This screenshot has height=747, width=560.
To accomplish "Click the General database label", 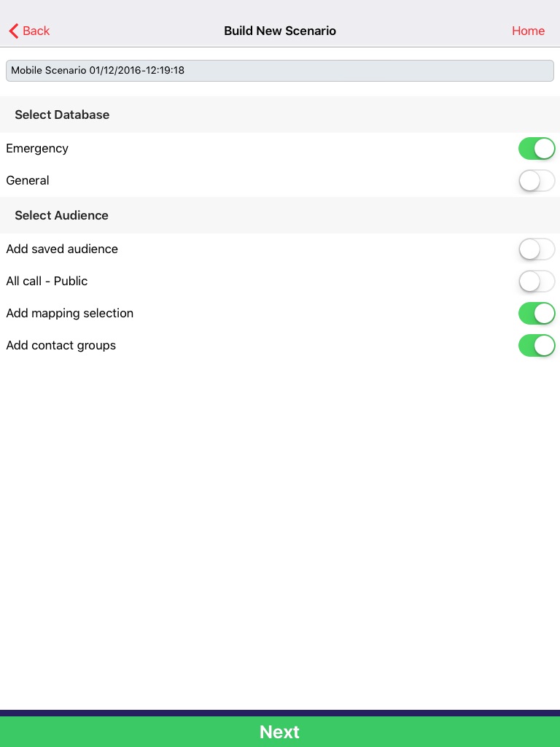I will coord(28,180).
